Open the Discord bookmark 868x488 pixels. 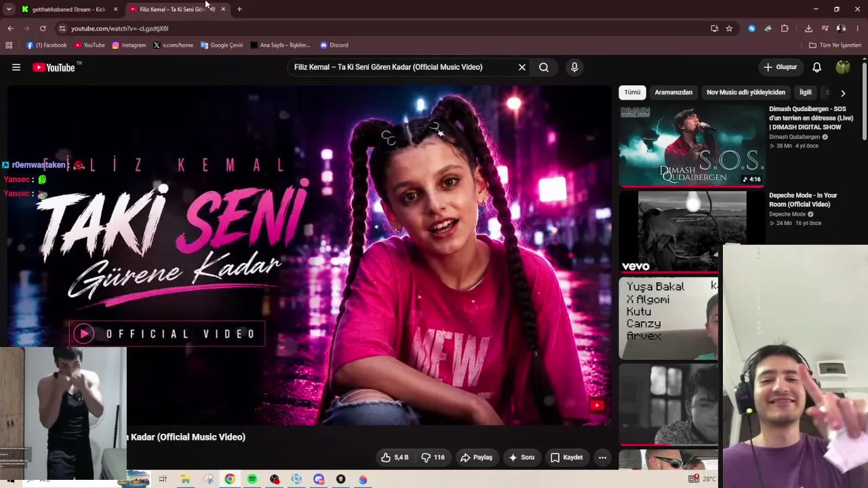click(x=334, y=45)
